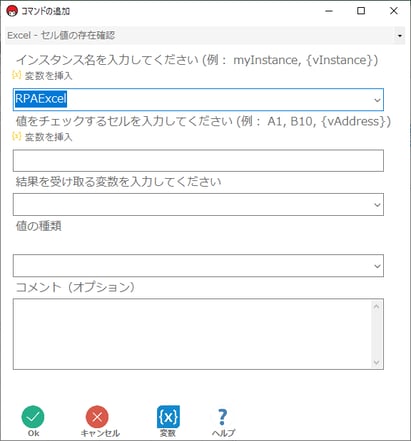Click the red キャンセル cancel icon
Viewport: 411px width, 441px height.
97,417
